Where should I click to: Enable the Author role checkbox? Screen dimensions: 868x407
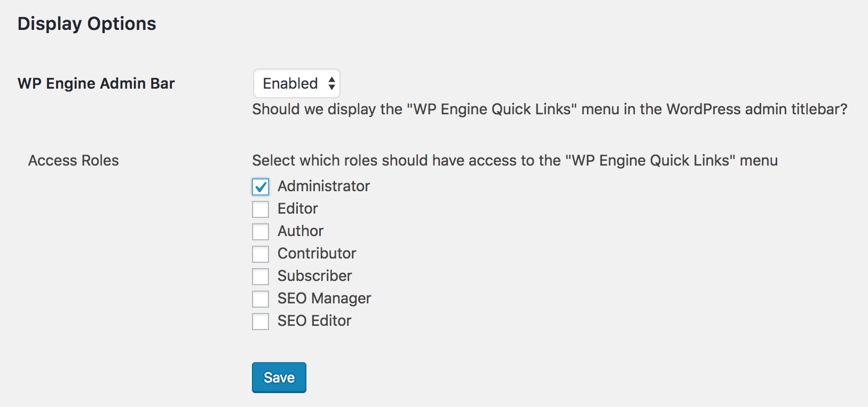(x=261, y=231)
